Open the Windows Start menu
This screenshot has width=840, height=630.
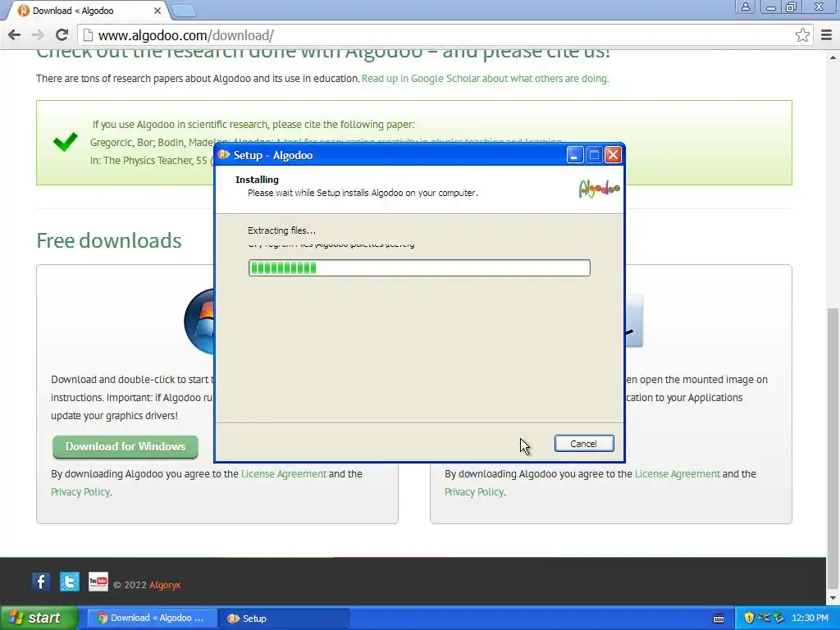(39, 619)
